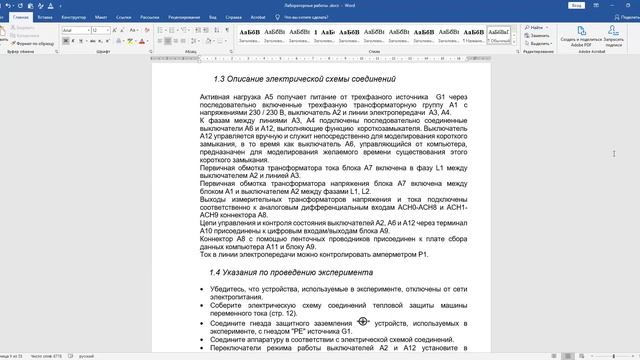This screenshot has height=360, width=640.
Task: Align the paragraph to the right
Action: (x=176, y=41)
